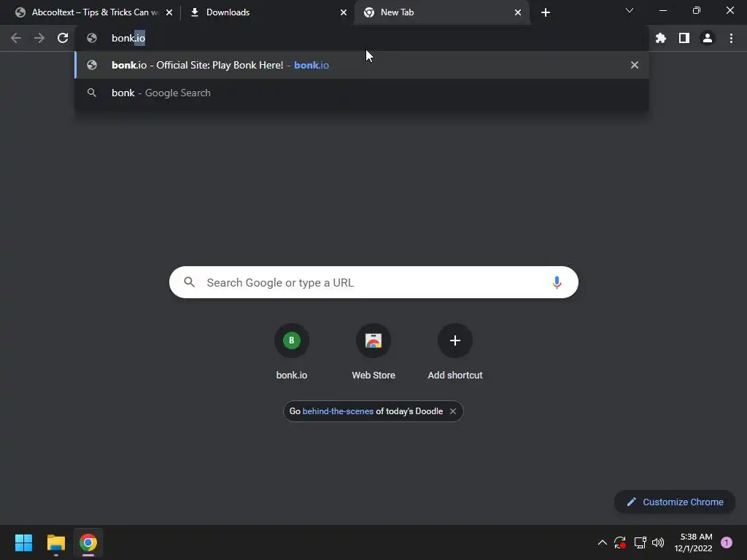Click the network display tray icon
Image resolution: width=747 pixels, height=560 pixels.
point(640,542)
